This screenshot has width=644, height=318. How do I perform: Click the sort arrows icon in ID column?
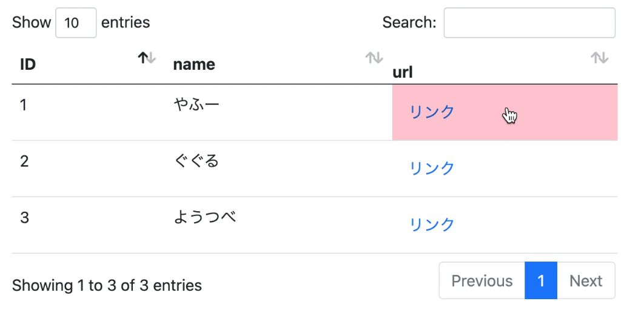point(147,58)
